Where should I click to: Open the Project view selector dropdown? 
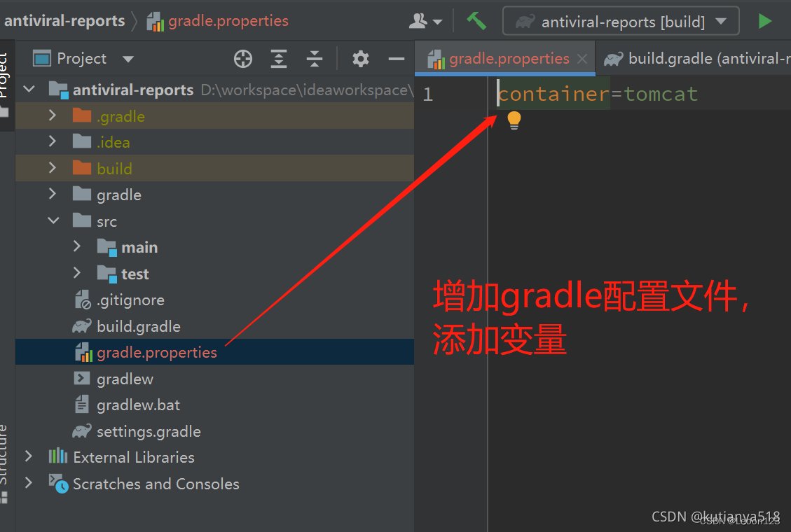coord(84,59)
